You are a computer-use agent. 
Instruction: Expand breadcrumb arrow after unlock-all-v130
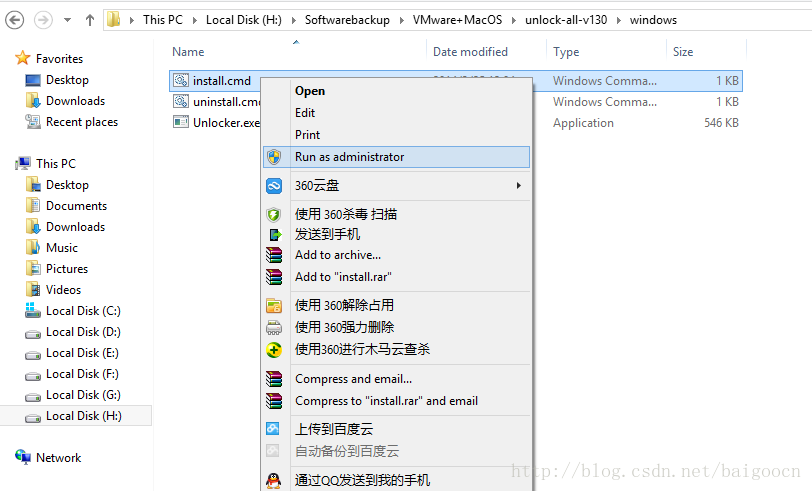point(618,20)
